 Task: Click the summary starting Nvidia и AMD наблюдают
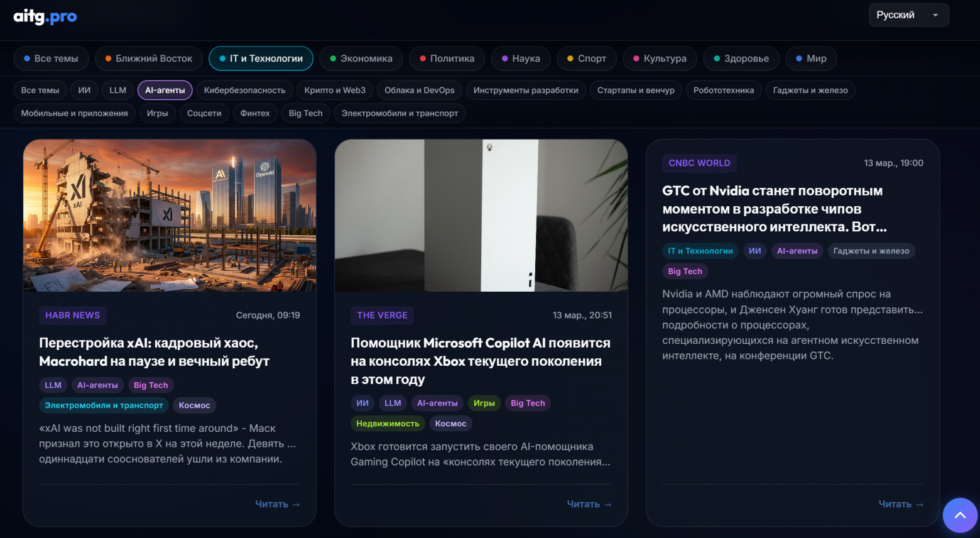click(793, 325)
